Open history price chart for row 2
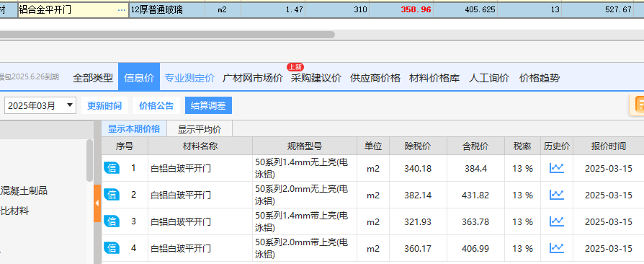The height and width of the screenshot is (264, 644). pyautogui.click(x=557, y=195)
